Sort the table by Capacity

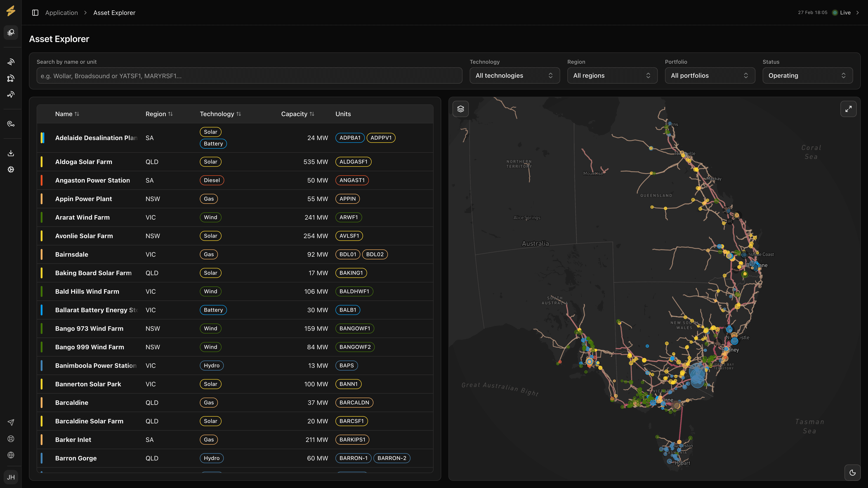298,114
